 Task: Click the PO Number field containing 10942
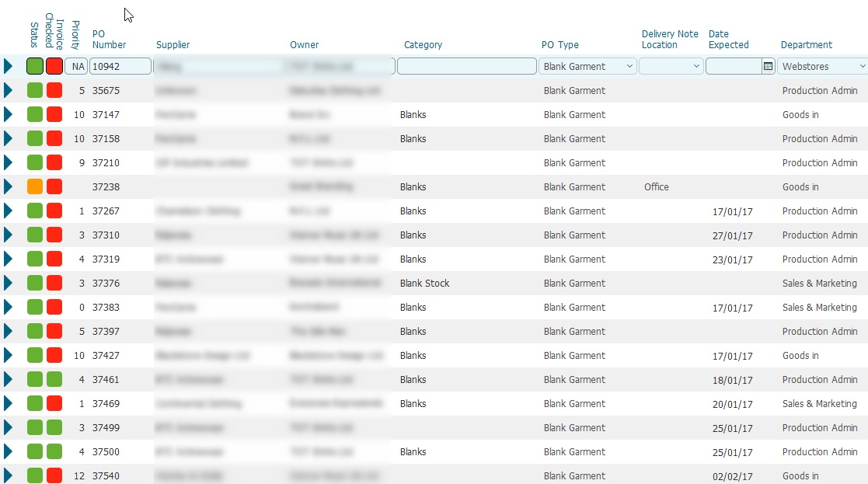click(x=120, y=67)
